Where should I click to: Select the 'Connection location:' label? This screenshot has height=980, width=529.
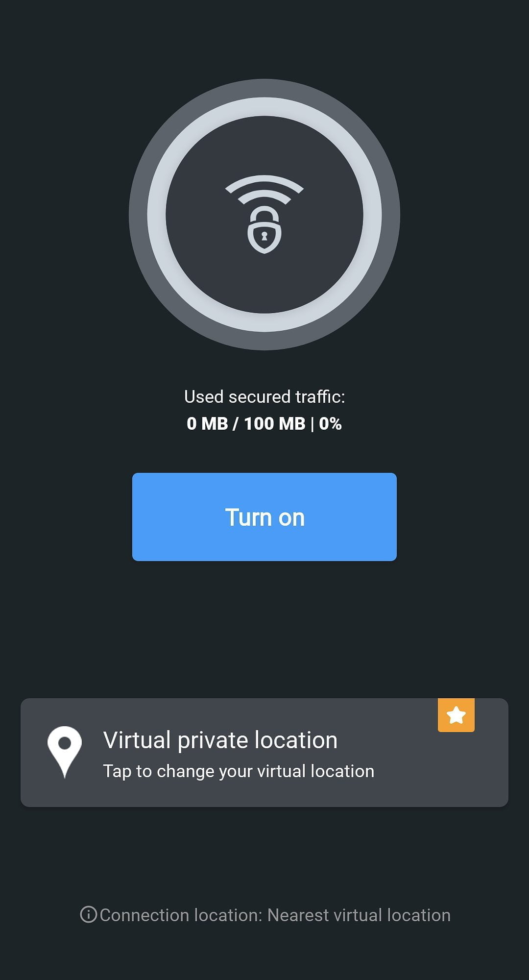tap(181, 915)
